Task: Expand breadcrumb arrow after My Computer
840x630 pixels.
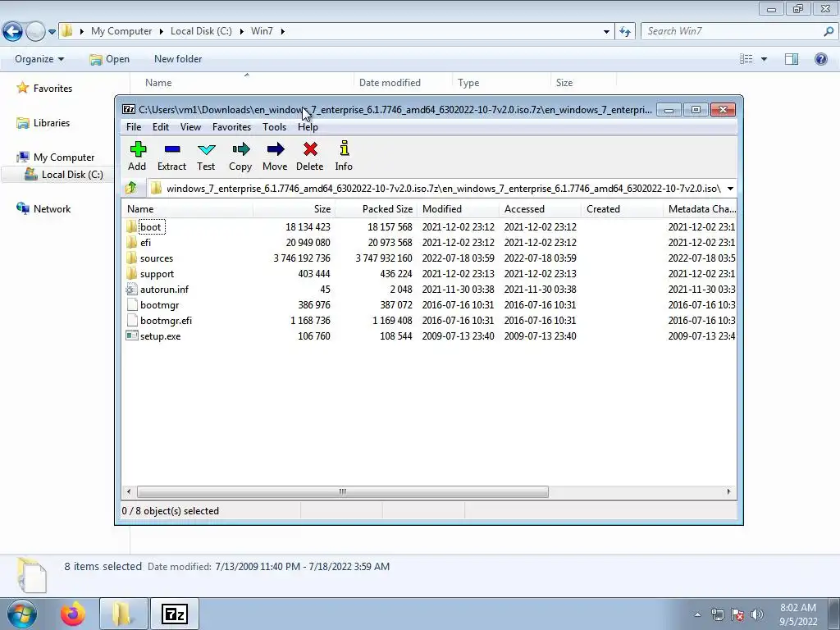Action: point(161,32)
